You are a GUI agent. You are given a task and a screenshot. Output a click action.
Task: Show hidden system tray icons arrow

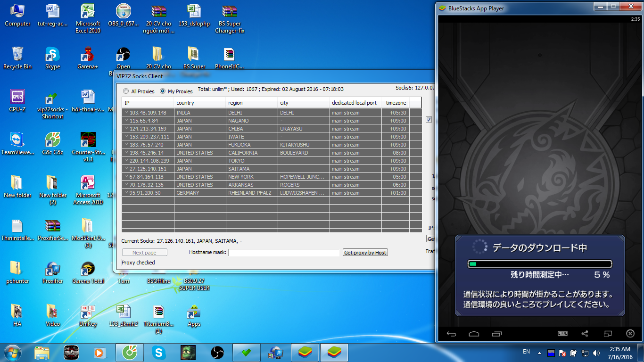click(x=539, y=353)
